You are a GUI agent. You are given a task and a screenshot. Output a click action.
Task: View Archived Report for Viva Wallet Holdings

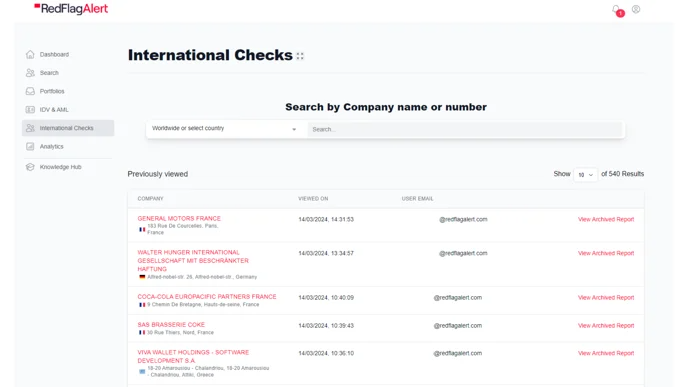pyautogui.click(x=606, y=353)
